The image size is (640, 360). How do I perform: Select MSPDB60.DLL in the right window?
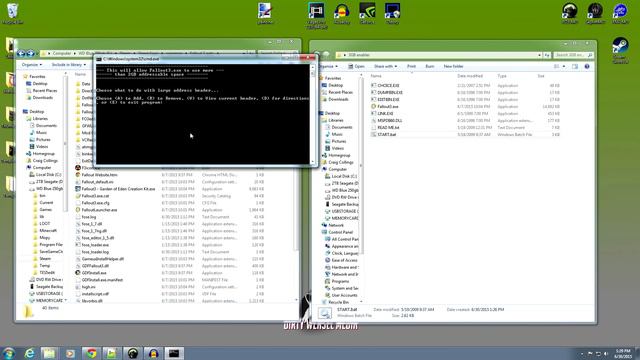pos(389,120)
